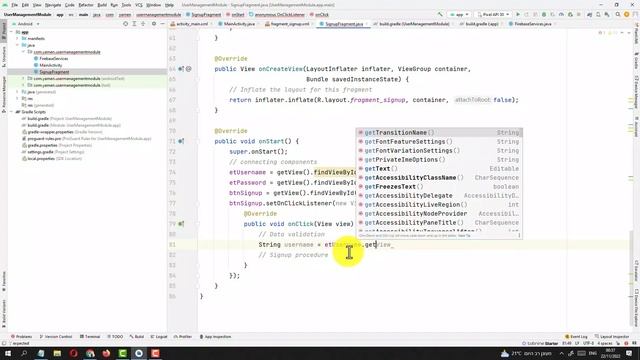The image size is (640, 360).
Task: Click the search magnifier icon in toolbar
Action: coord(618,14)
